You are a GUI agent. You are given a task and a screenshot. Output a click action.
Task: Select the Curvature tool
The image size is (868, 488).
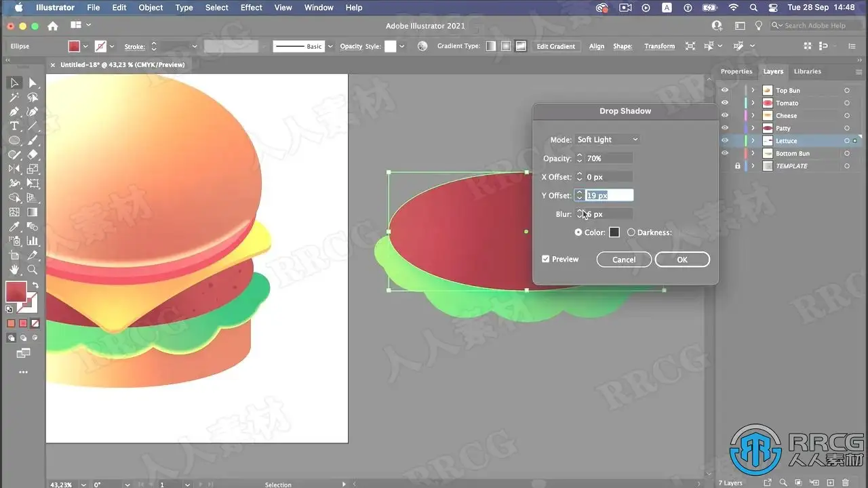pos(33,112)
